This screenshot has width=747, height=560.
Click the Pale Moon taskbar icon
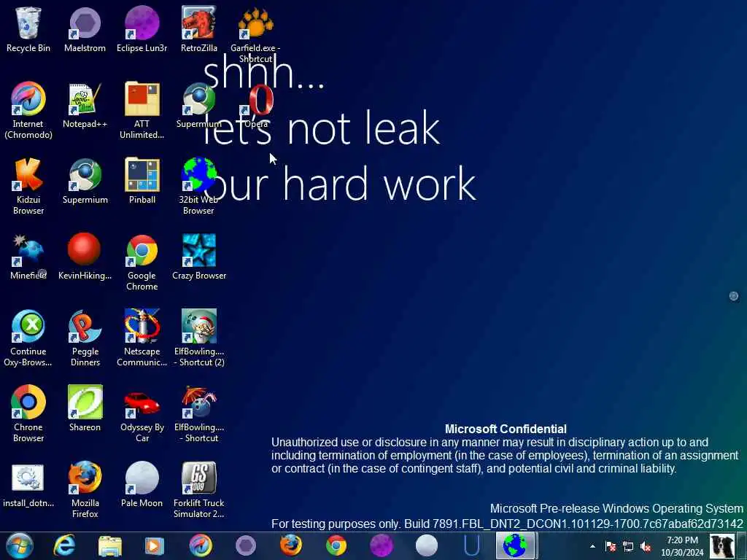(426, 545)
